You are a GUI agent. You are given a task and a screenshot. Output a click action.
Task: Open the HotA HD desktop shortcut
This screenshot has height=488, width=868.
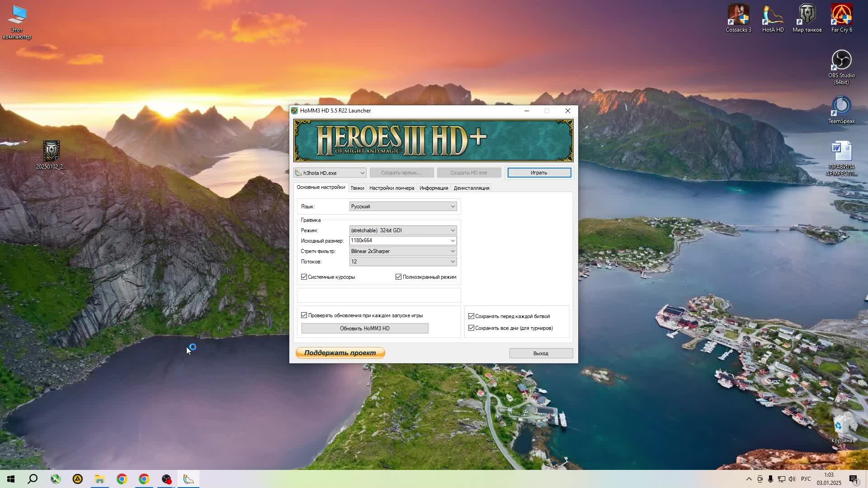click(x=773, y=18)
